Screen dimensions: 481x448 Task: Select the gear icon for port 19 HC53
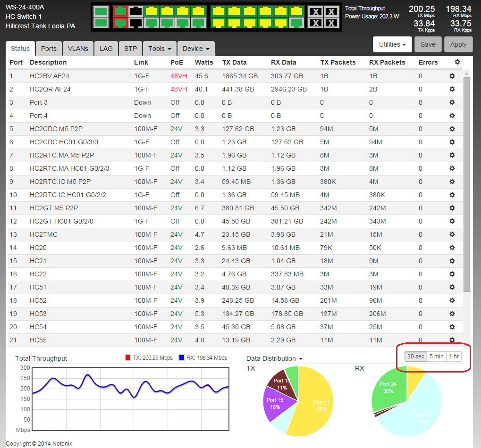452,313
